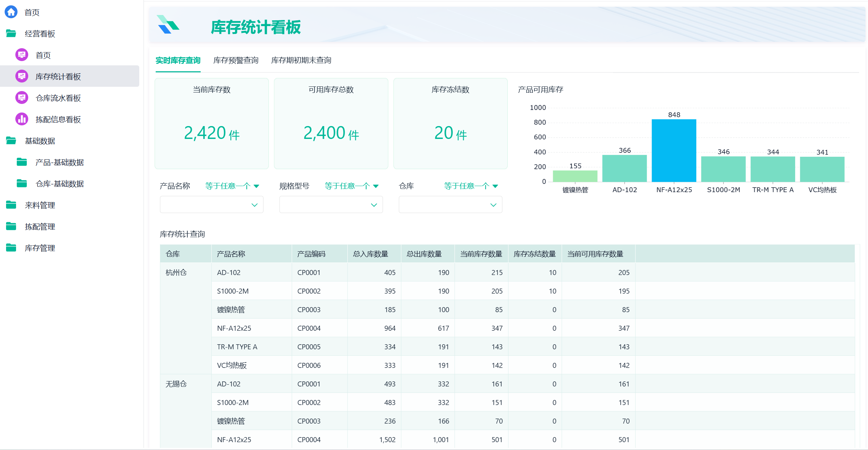Click the 库存管理 folder icon
This screenshot has height=450, width=868.
click(11, 248)
